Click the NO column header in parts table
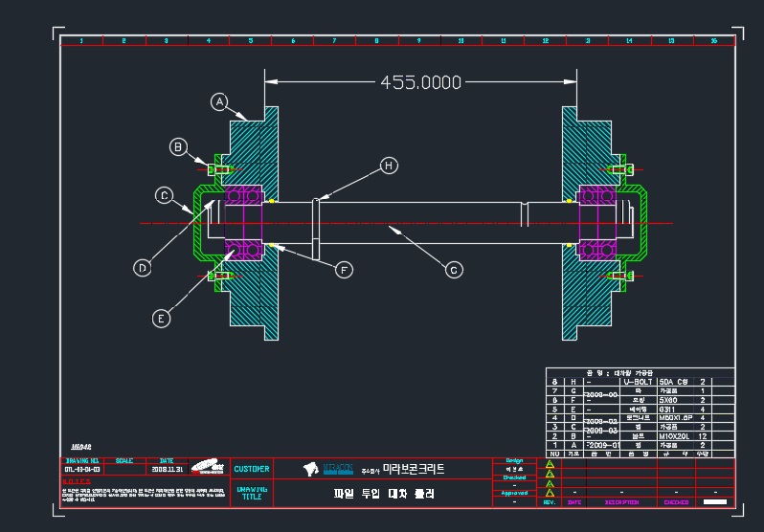 point(554,454)
